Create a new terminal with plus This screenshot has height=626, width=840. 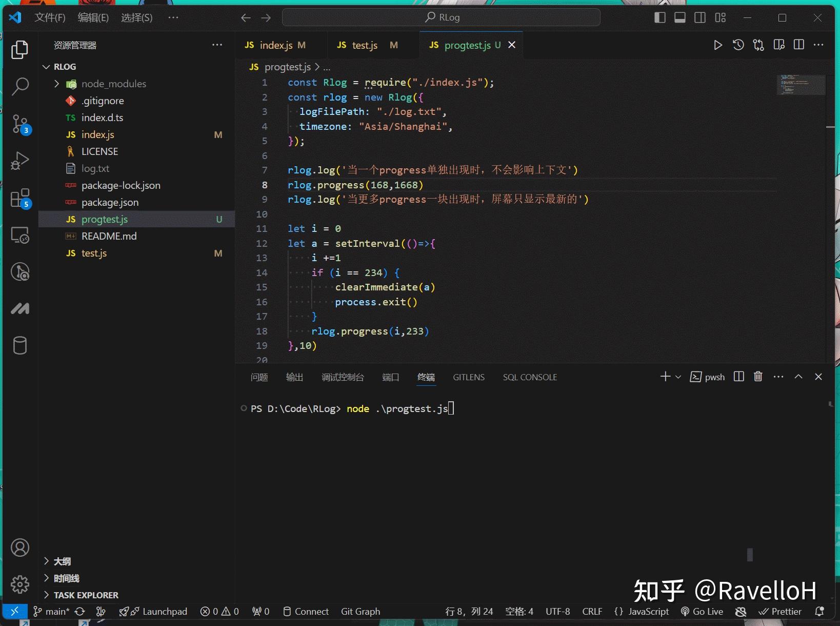[x=664, y=377]
